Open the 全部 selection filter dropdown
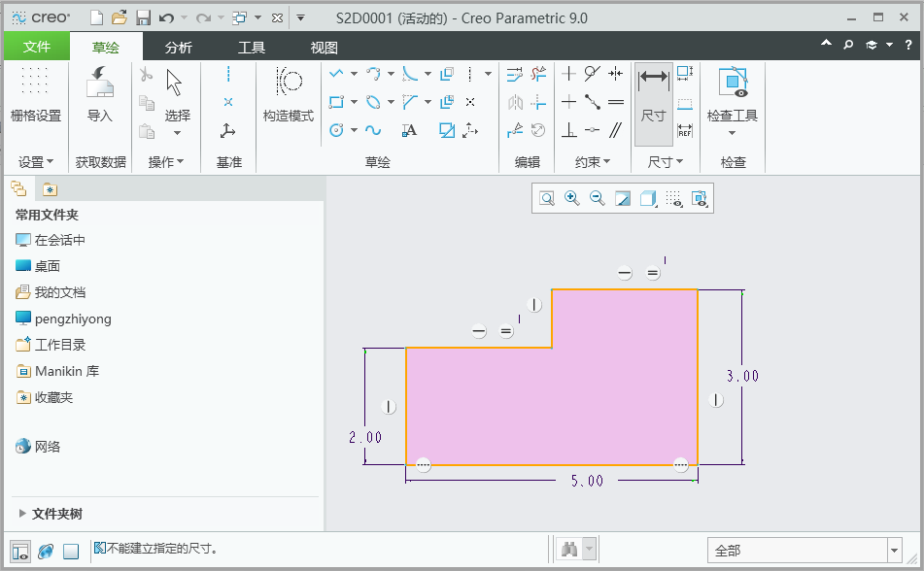Image resolution: width=924 pixels, height=571 pixels. click(x=894, y=551)
